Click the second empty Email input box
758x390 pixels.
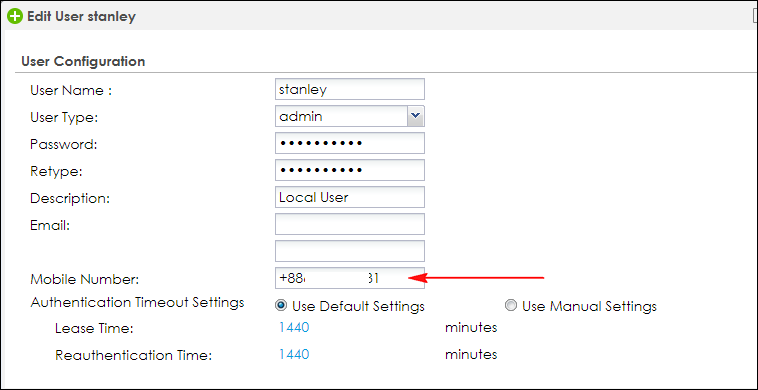[350, 251]
